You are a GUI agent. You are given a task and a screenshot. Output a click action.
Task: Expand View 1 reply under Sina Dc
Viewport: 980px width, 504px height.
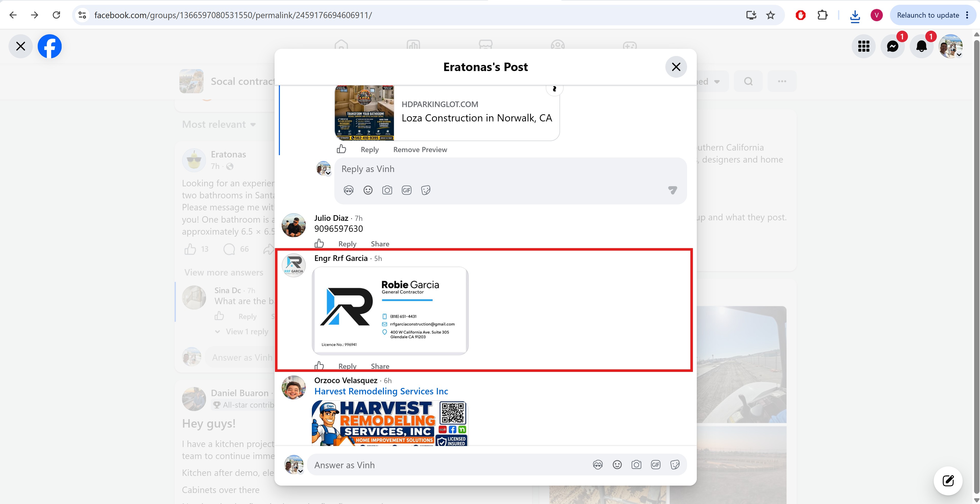pos(242,332)
